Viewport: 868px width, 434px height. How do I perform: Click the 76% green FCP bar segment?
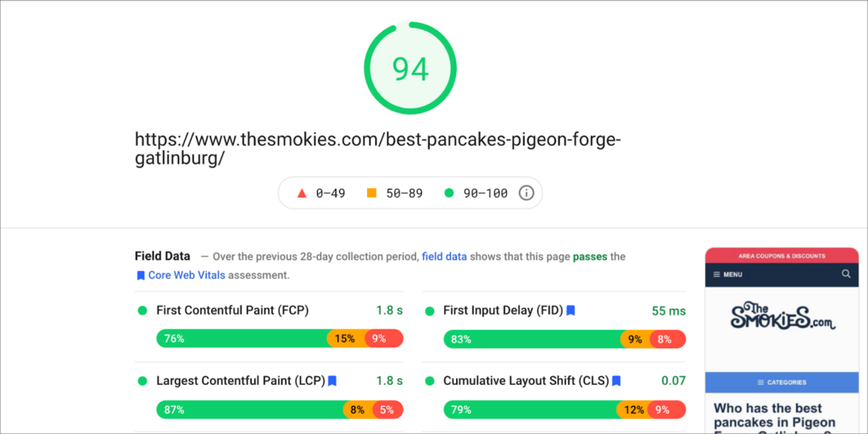(243, 339)
